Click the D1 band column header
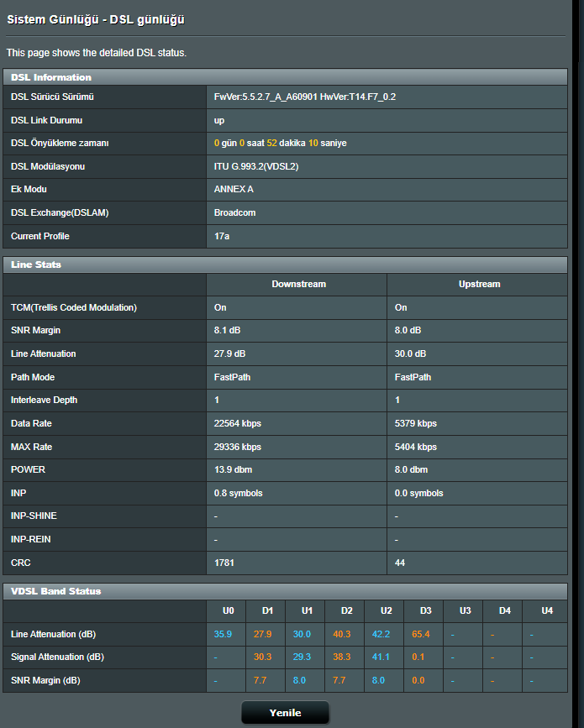The height and width of the screenshot is (728, 584). coord(267,610)
